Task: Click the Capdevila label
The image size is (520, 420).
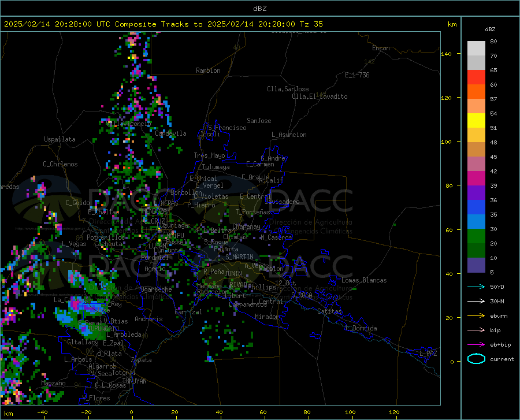Action: 170,133
